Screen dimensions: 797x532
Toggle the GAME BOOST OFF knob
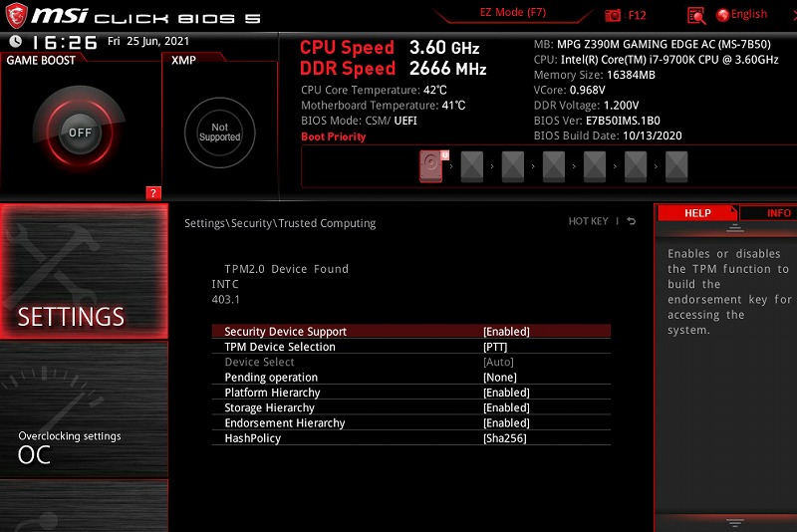(80, 133)
